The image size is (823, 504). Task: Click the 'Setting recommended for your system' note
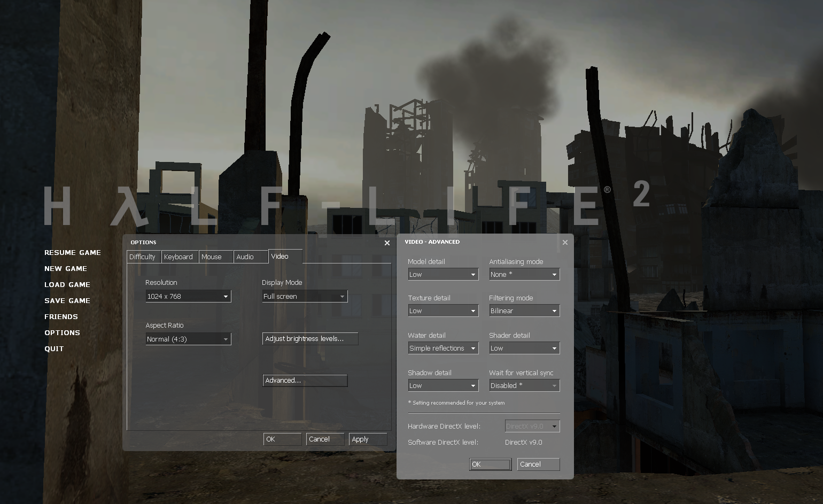click(x=456, y=402)
